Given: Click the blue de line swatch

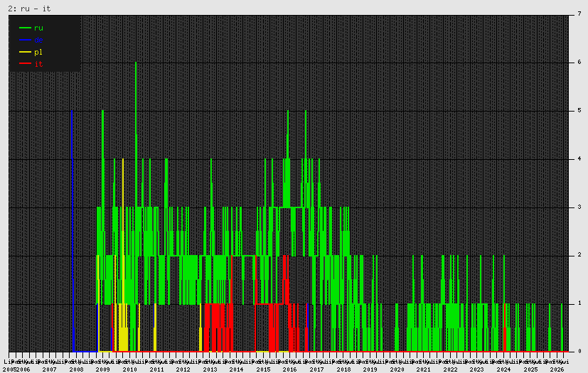Looking at the screenshot, I should 25,40.
